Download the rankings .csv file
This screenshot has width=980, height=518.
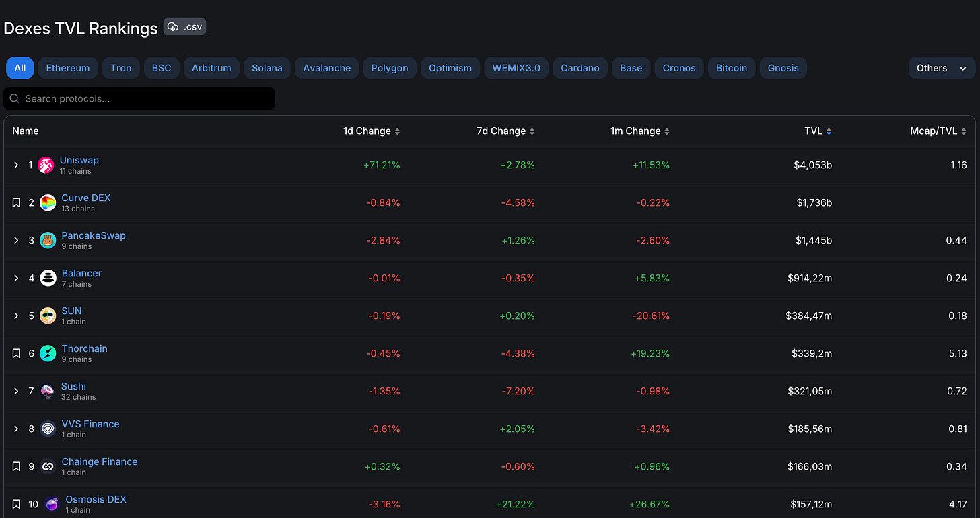pos(184,27)
